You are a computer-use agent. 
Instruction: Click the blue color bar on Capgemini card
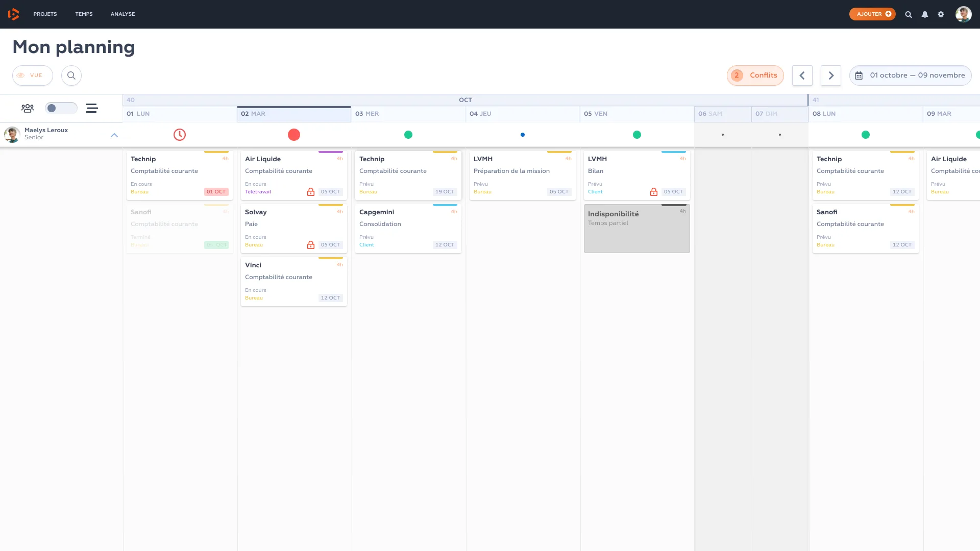click(445, 205)
